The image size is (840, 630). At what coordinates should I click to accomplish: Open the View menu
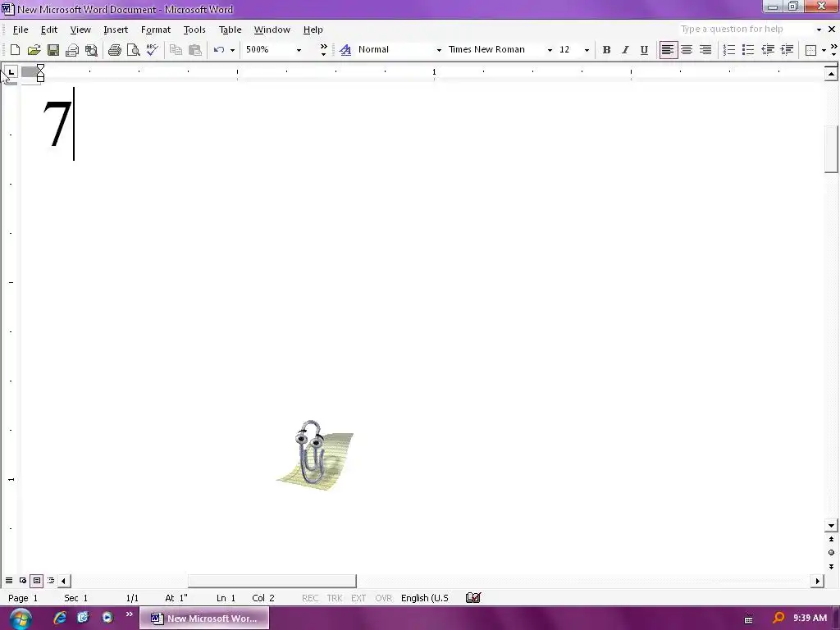tap(80, 30)
